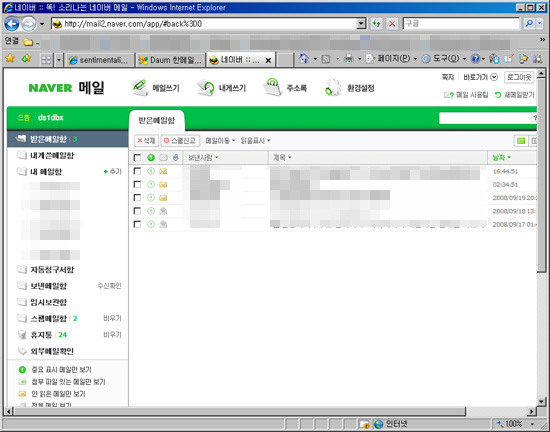
Task: Click the refresh page icon
Action: point(376,24)
